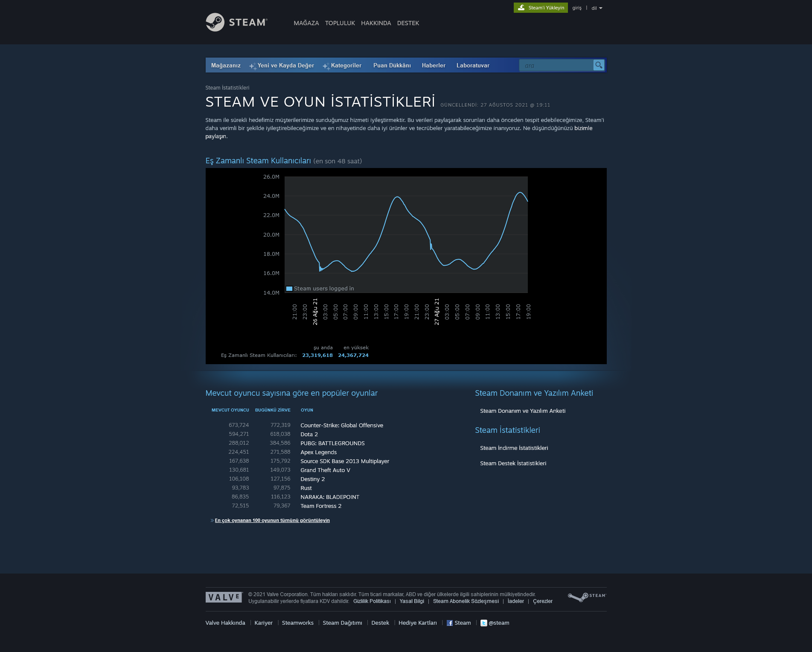Click inside the ara search field
812x652 pixels.
tap(556, 65)
